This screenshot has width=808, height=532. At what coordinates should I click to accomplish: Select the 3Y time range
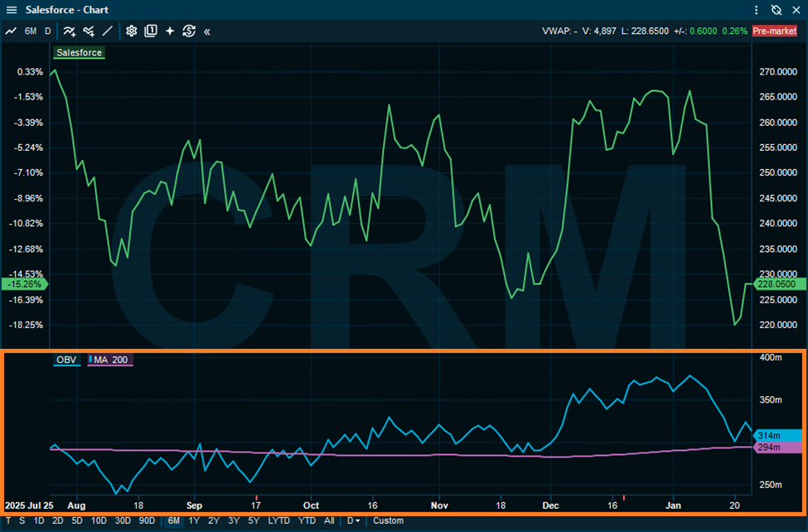[234, 520]
